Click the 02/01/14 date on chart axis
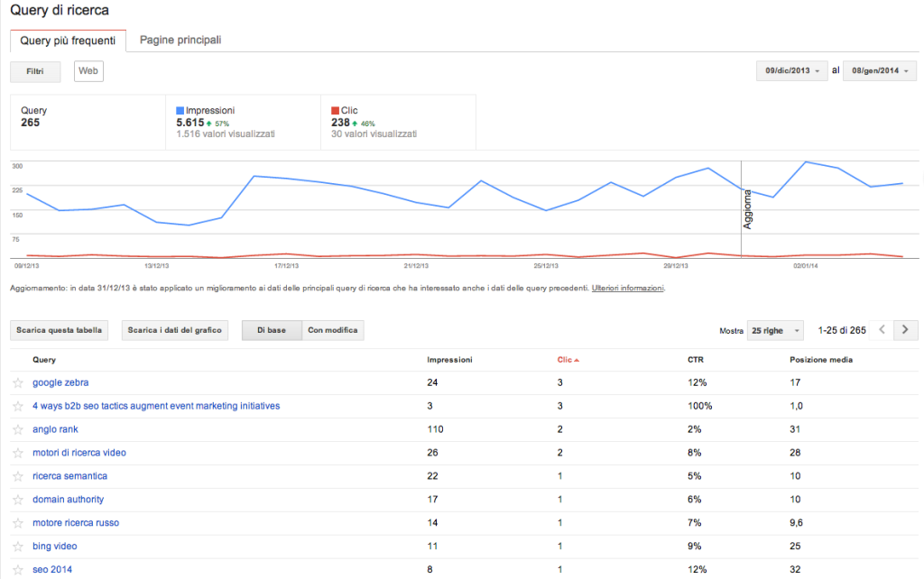Viewport: 924px width, 579px height. pyautogui.click(x=806, y=266)
